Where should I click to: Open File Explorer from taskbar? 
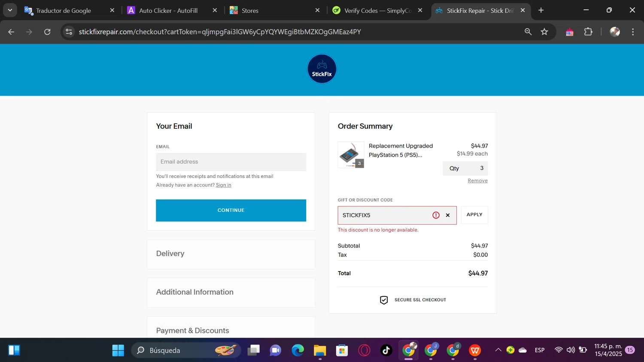point(320,350)
